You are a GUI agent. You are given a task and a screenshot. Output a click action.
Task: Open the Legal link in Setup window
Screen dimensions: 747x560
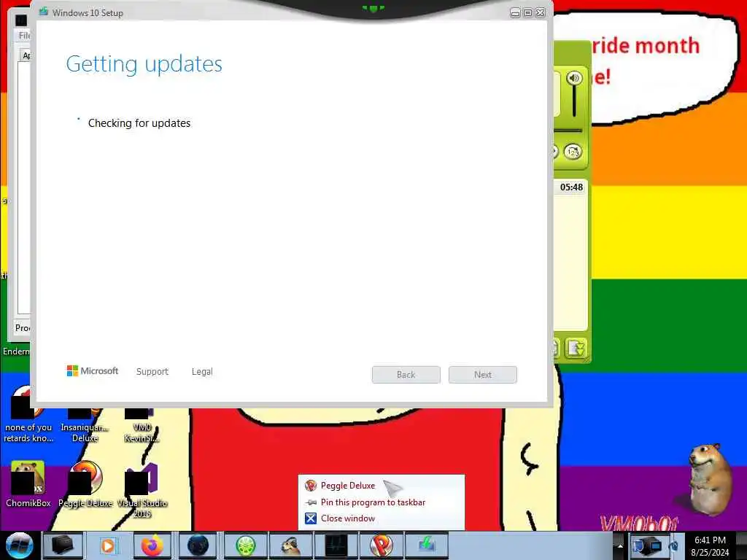(x=202, y=371)
